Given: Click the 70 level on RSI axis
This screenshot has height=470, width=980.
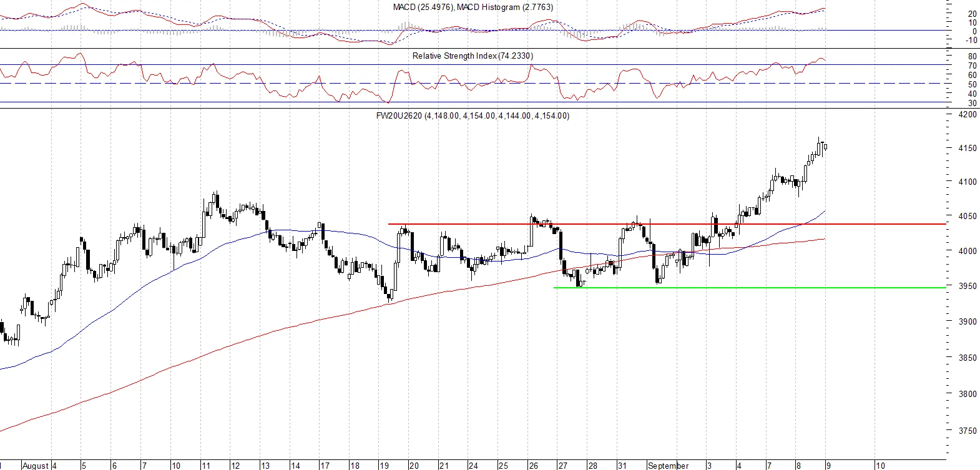Looking at the screenshot, I should click(x=973, y=66).
